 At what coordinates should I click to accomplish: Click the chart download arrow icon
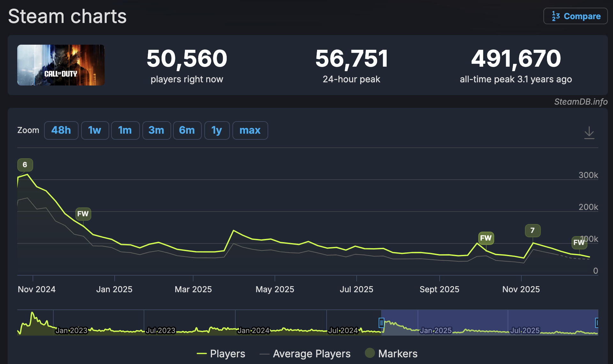(589, 133)
